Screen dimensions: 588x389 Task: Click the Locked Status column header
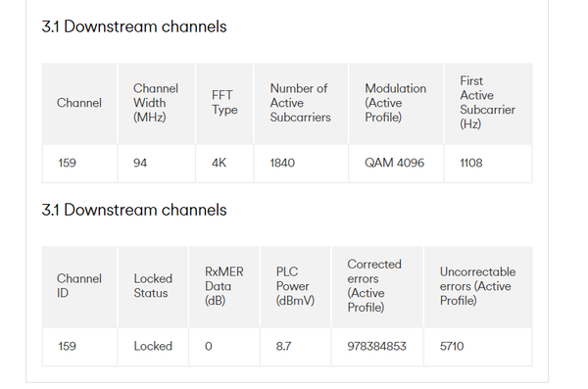tap(153, 286)
